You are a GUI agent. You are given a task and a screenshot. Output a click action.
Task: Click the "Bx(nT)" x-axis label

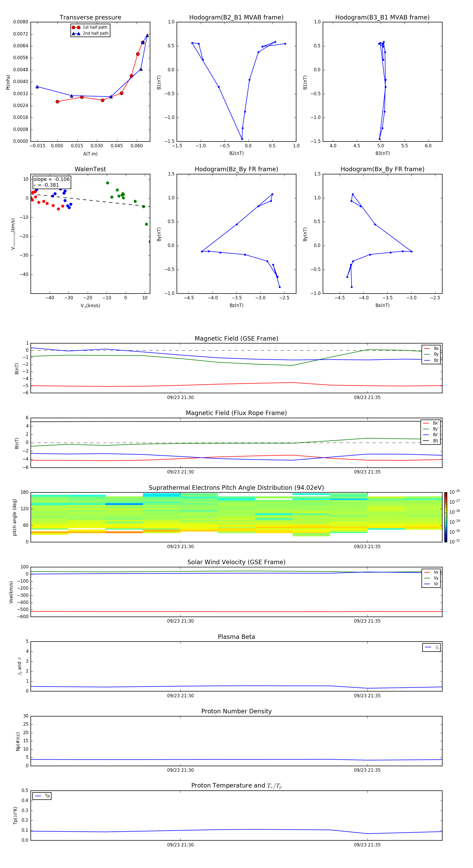[x=382, y=305]
